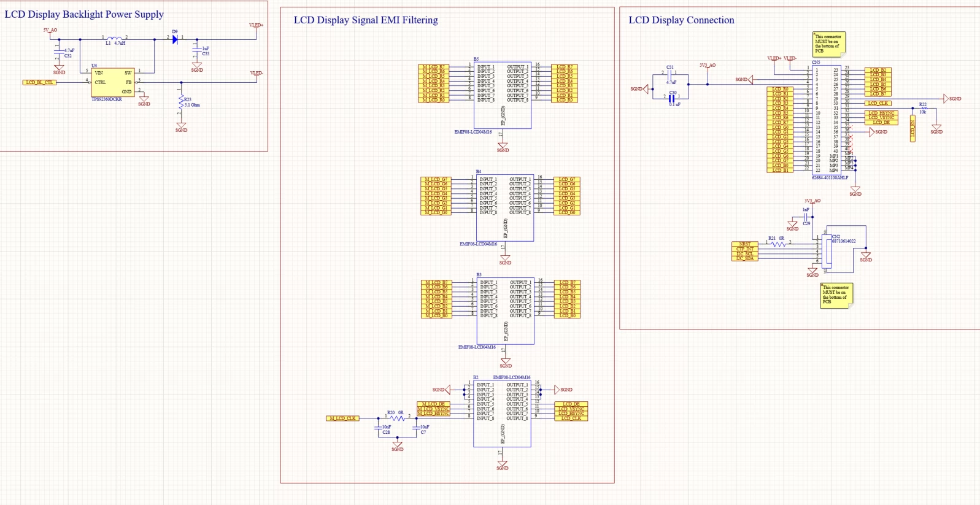Screen dimensions: 980x505
Task: Select the M_LCD_R7 port at B5 input
Action: point(434,67)
